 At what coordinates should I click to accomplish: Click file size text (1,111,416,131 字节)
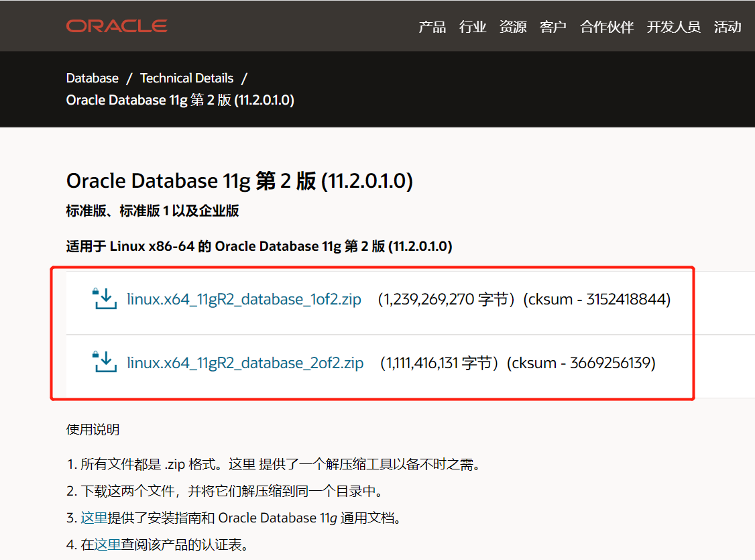(x=439, y=363)
